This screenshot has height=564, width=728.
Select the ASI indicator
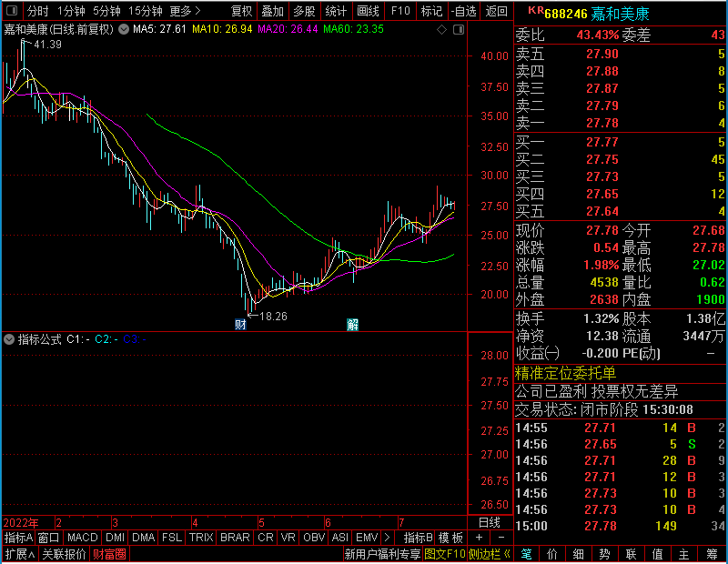(x=339, y=538)
